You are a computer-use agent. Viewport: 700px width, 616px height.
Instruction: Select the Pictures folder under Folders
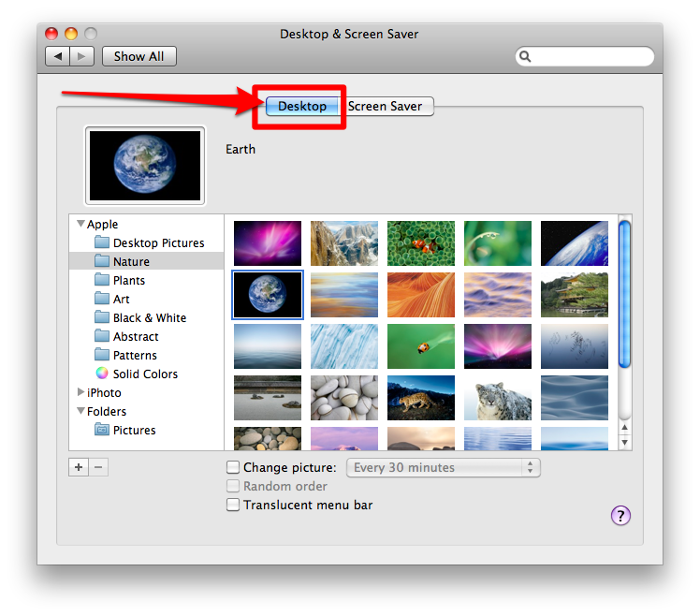tap(134, 430)
